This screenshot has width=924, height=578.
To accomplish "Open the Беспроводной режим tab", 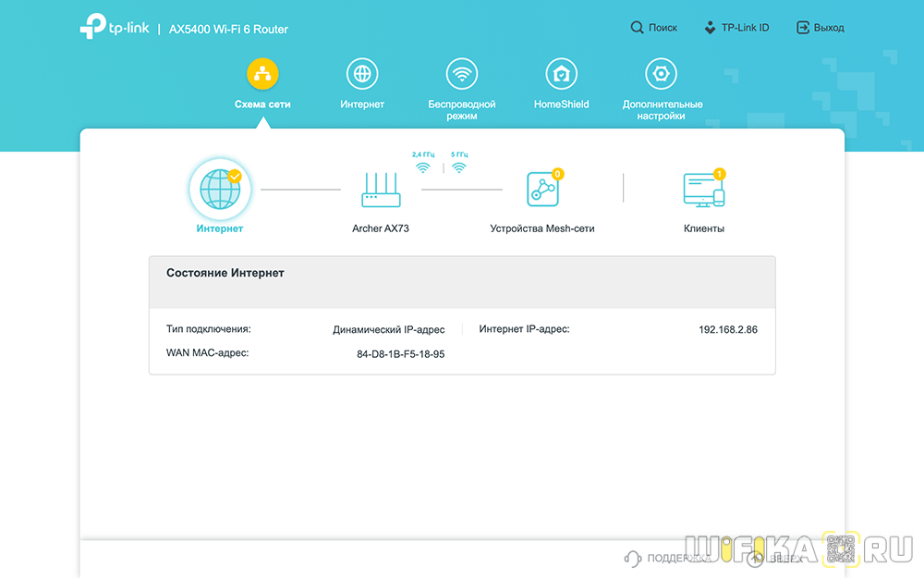I will (x=461, y=74).
